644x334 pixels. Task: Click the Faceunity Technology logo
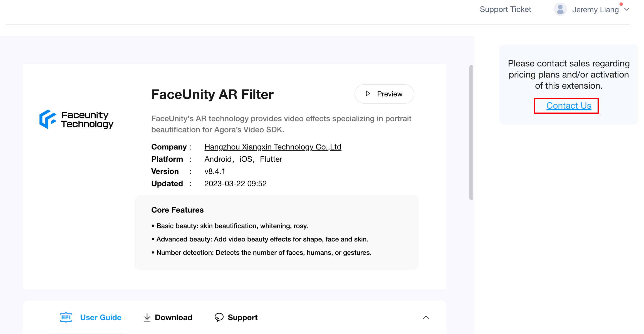point(76,119)
